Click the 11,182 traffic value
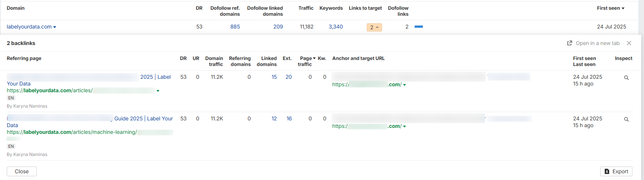This screenshot has width=644, height=180. [x=306, y=27]
